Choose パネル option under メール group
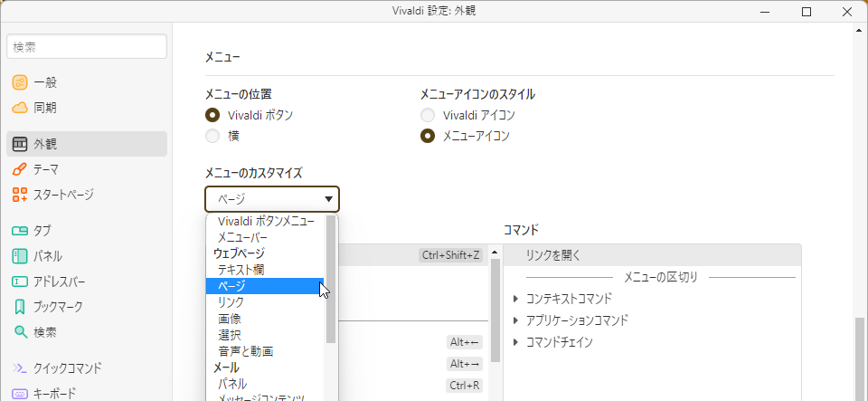Screen dimensions: 868x401 pos(265,383)
